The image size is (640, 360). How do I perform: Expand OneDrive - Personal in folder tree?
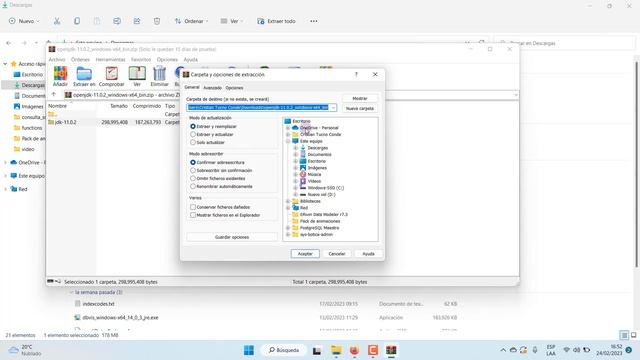[288, 128]
